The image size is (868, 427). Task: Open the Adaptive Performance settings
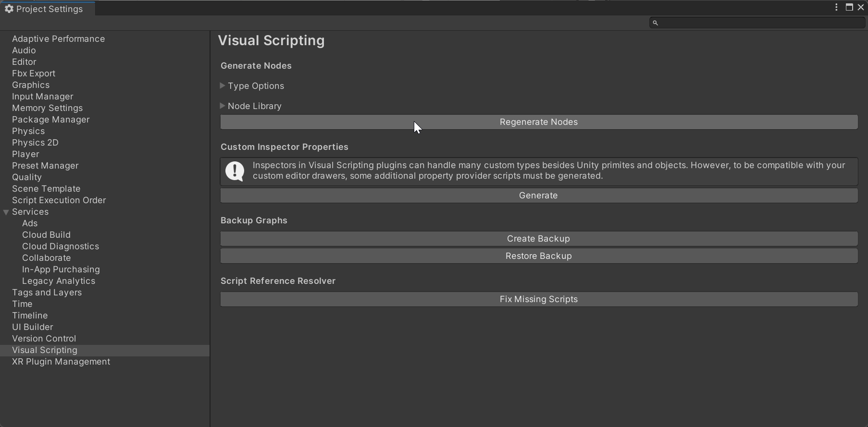tap(58, 39)
